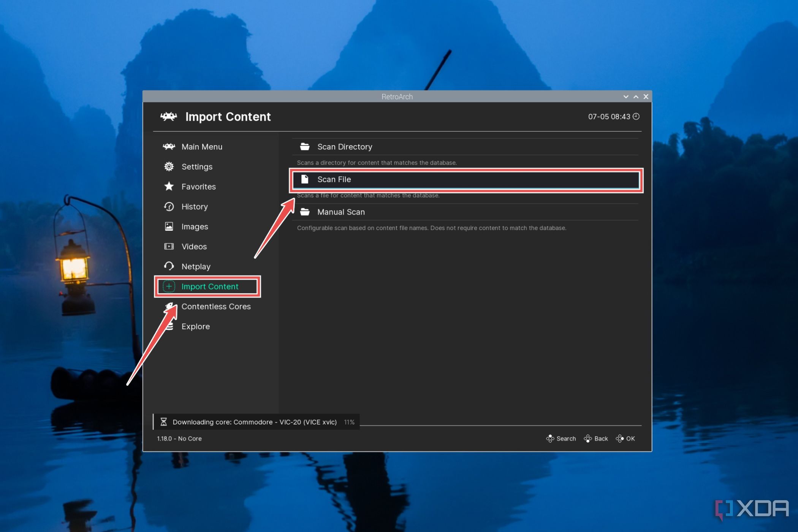Click the OK gamepad button icon

pyautogui.click(x=620, y=439)
